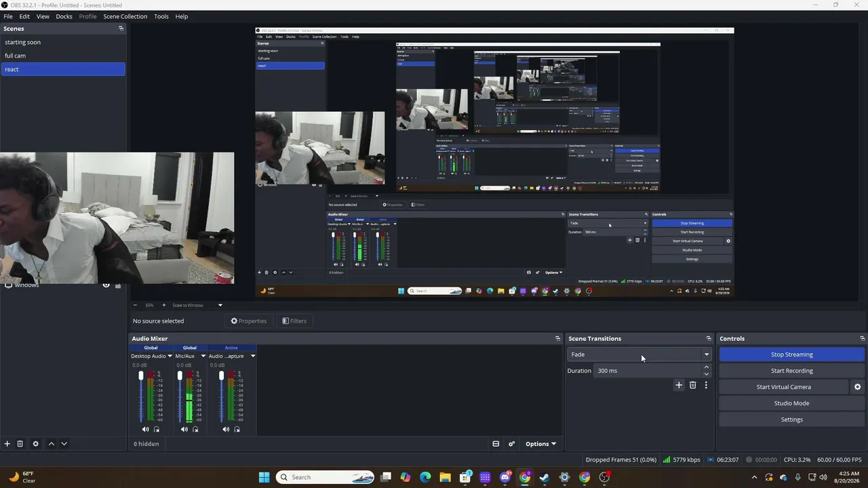Remove selected source trash icon
The height and width of the screenshot is (488, 868).
pos(20,444)
